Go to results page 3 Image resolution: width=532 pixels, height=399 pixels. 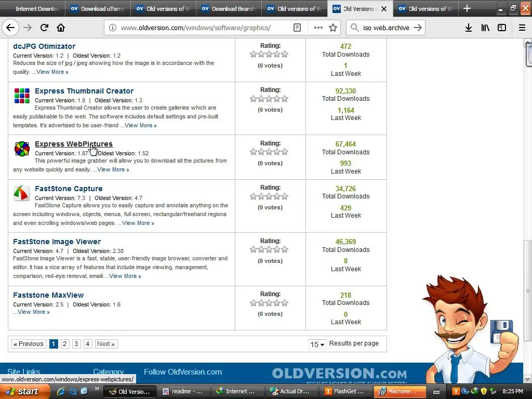[76, 344]
